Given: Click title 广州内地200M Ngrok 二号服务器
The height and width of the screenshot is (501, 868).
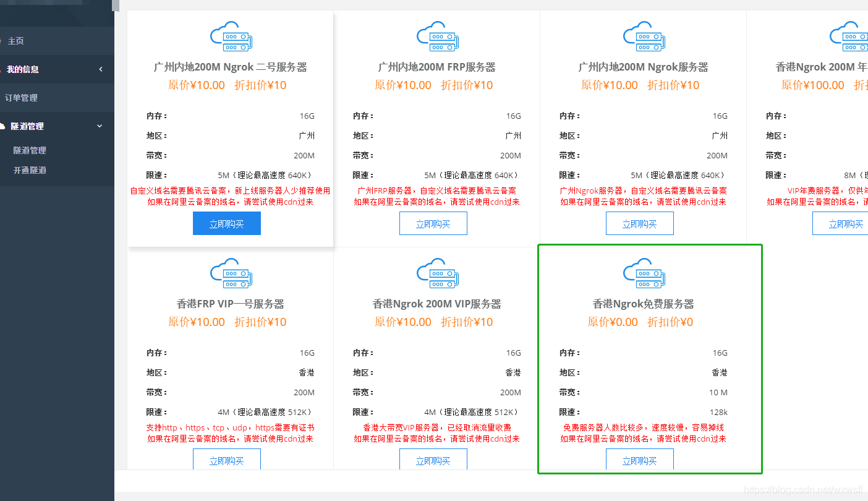Looking at the screenshot, I should point(231,67).
